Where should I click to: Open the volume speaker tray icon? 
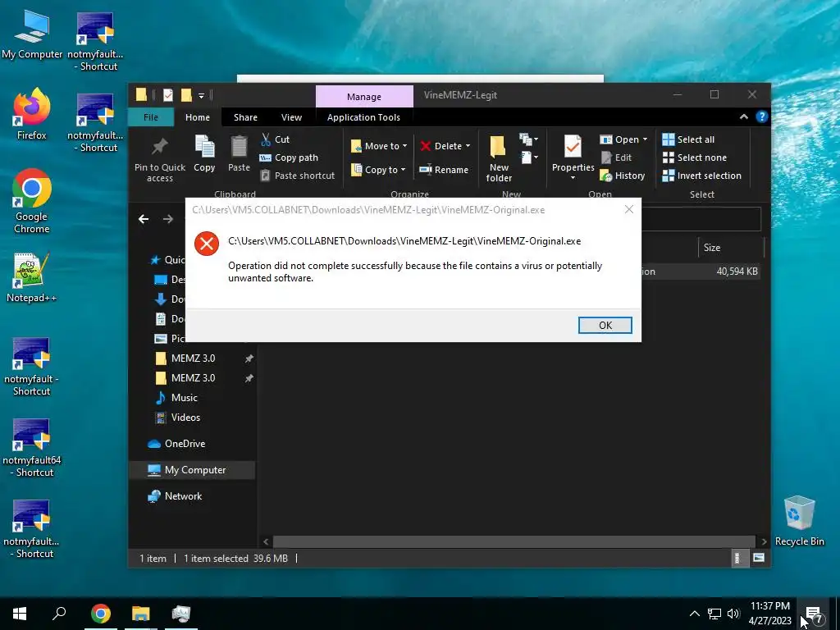733,614
